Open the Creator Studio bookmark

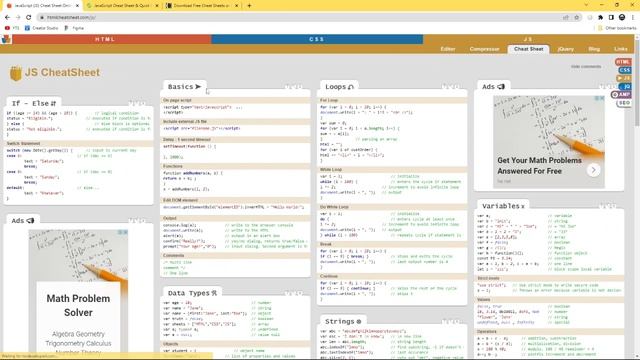pyautogui.click(x=41, y=28)
